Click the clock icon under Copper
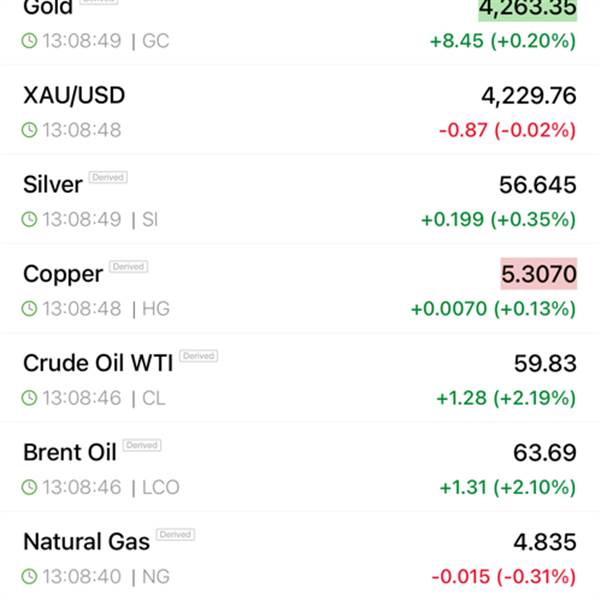The width and height of the screenshot is (600, 600). tap(30, 309)
